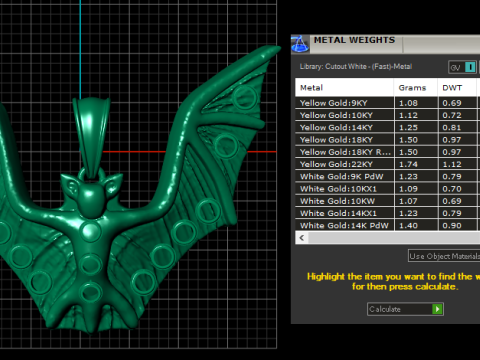Viewport: 480px width, 360px height.
Task: Select the White Gold:14K PdW row
Action: click(x=387, y=225)
